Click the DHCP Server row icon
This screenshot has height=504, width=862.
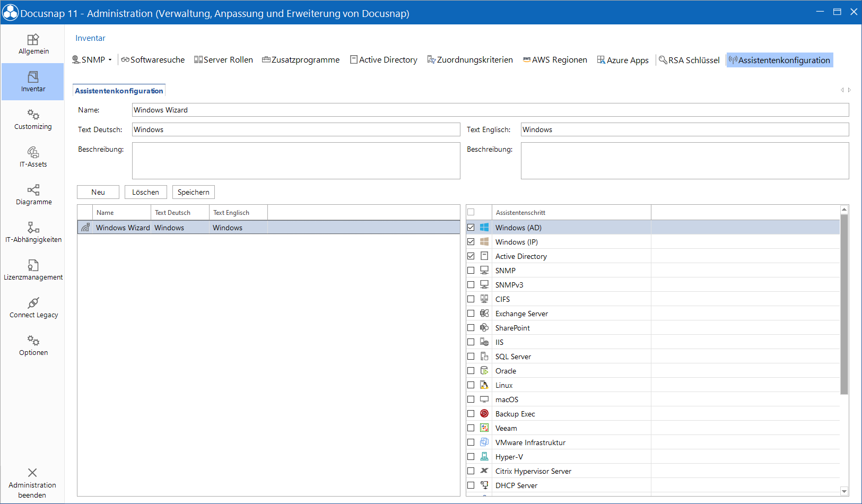(x=484, y=485)
